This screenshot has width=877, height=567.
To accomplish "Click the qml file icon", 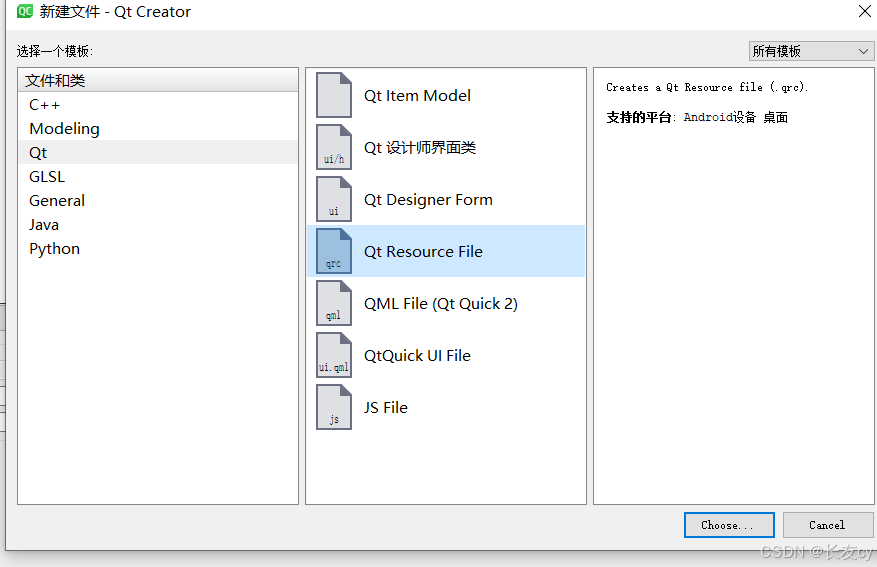I will pyautogui.click(x=334, y=303).
